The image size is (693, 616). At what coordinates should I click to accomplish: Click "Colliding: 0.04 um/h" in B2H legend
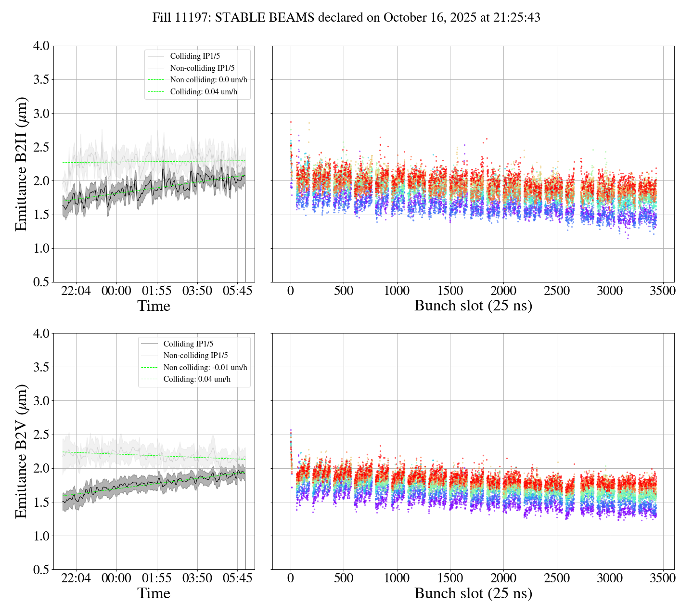(204, 92)
